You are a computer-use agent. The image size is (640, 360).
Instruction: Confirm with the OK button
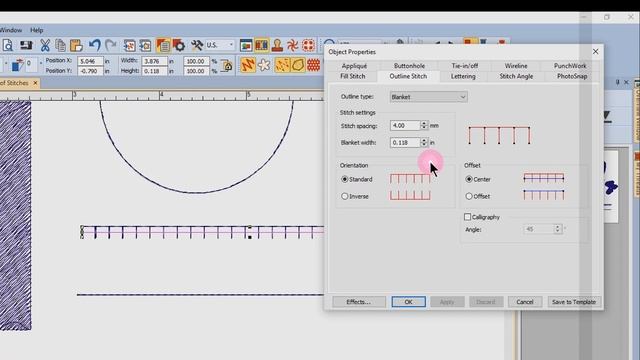click(x=409, y=302)
